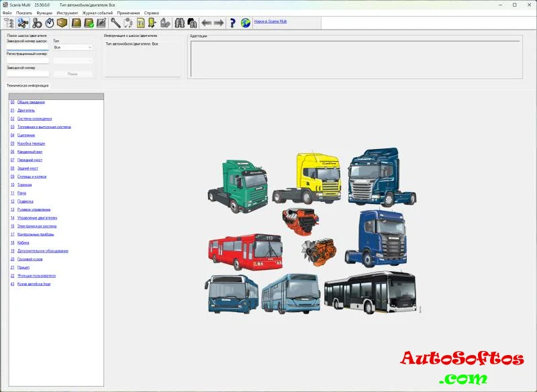Click the Заводской номер шасси input field
Viewport: 537px width, 392px height.
(x=28, y=47)
